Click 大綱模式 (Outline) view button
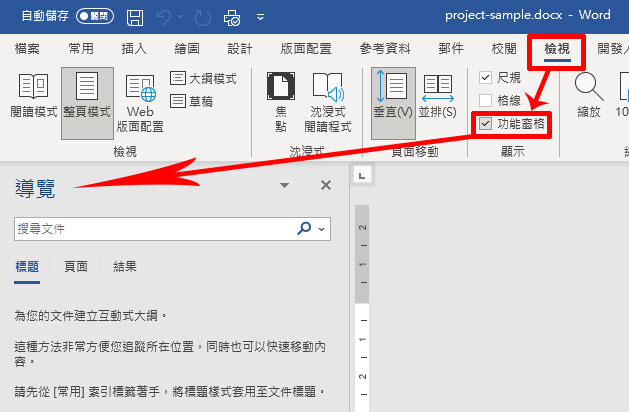 pyautogui.click(x=203, y=78)
